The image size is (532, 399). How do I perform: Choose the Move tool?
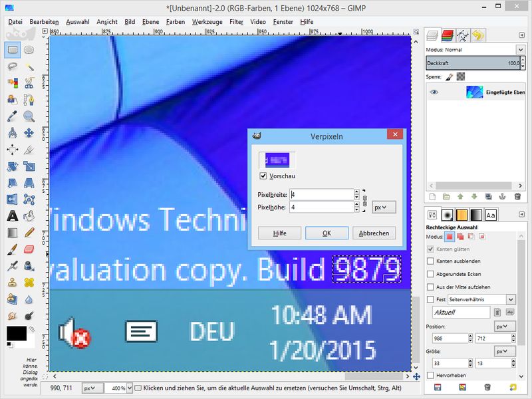29,132
